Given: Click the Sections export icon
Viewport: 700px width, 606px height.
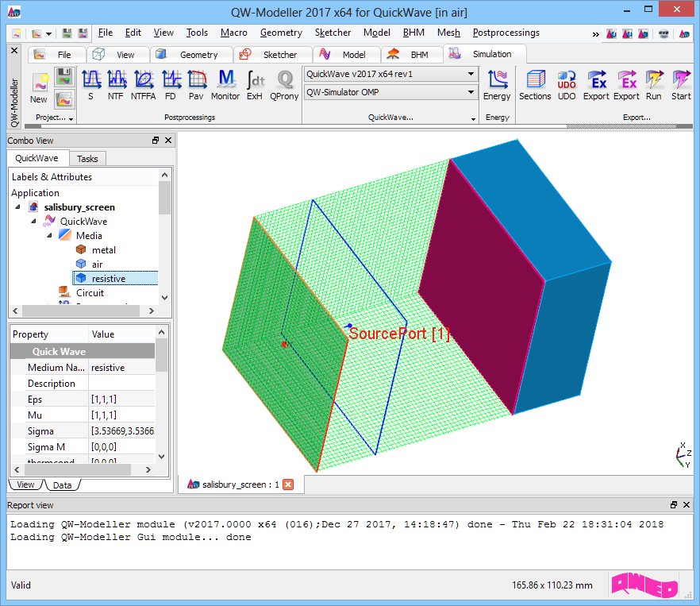Looking at the screenshot, I should click(x=535, y=84).
